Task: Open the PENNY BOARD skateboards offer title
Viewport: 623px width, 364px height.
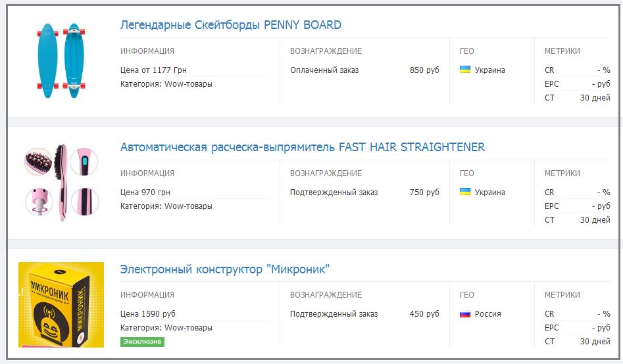Action: (230, 25)
